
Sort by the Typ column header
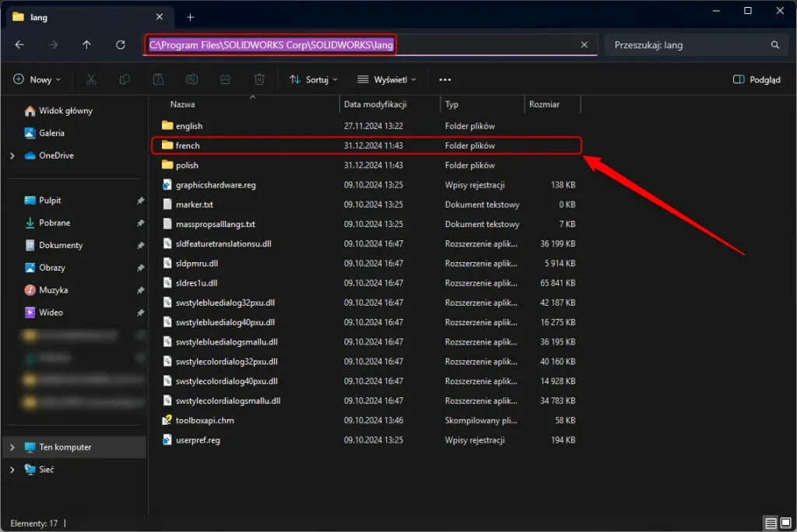(x=482, y=104)
